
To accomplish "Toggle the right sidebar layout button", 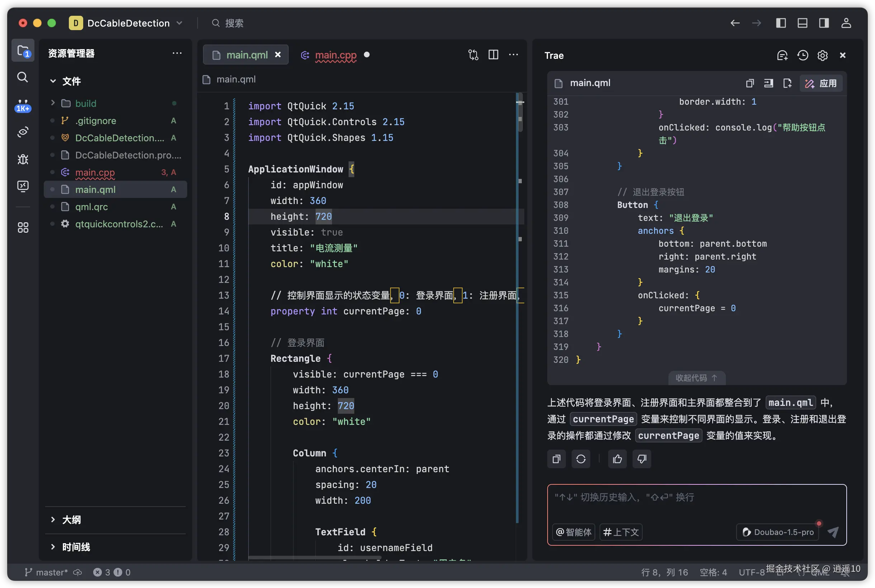I will tap(824, 23).
